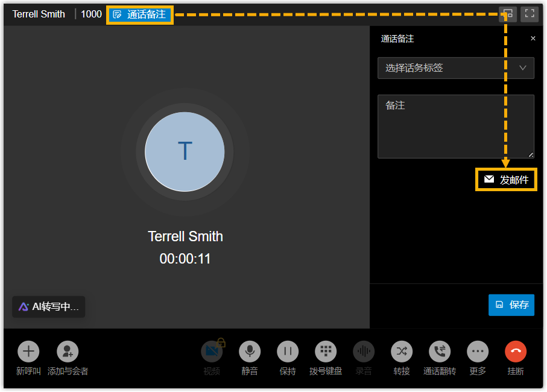
Task: Open the More (更多) options menu
Action: (x=478, y=351)
